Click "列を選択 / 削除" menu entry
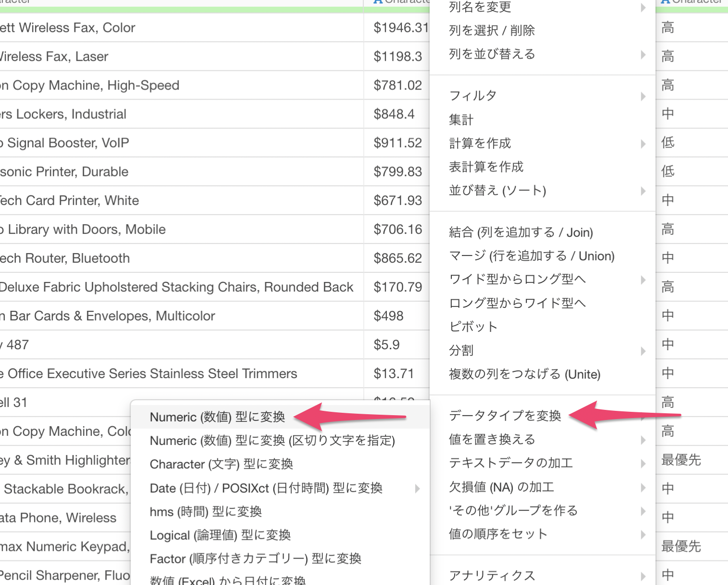This screenshot has height=585, width=728. 492,30
